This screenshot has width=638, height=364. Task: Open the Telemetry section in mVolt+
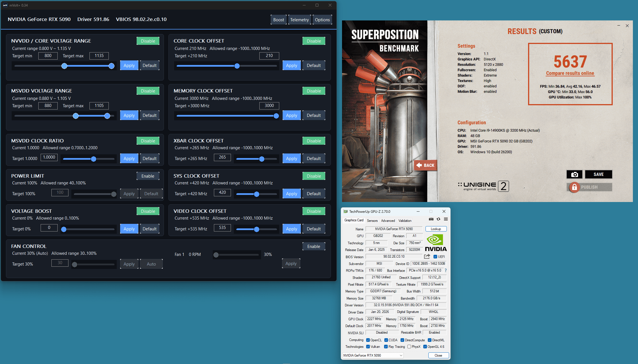click(299, 20)
